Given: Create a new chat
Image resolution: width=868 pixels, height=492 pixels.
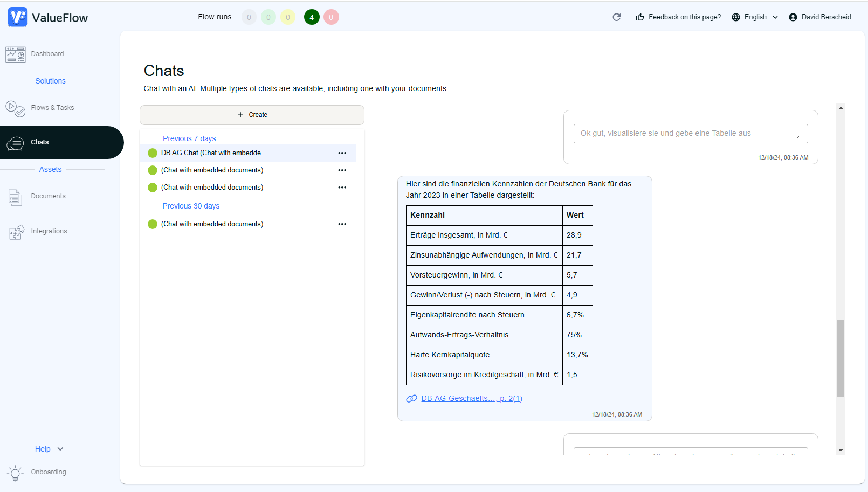Looking at the screenshot, I should (252, 115).
